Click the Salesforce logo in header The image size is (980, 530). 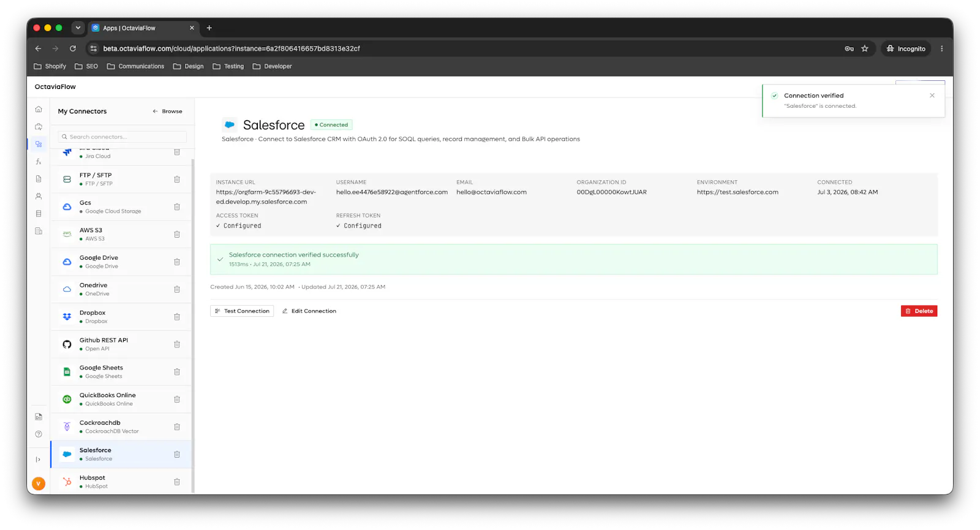[x=229, y=124]
